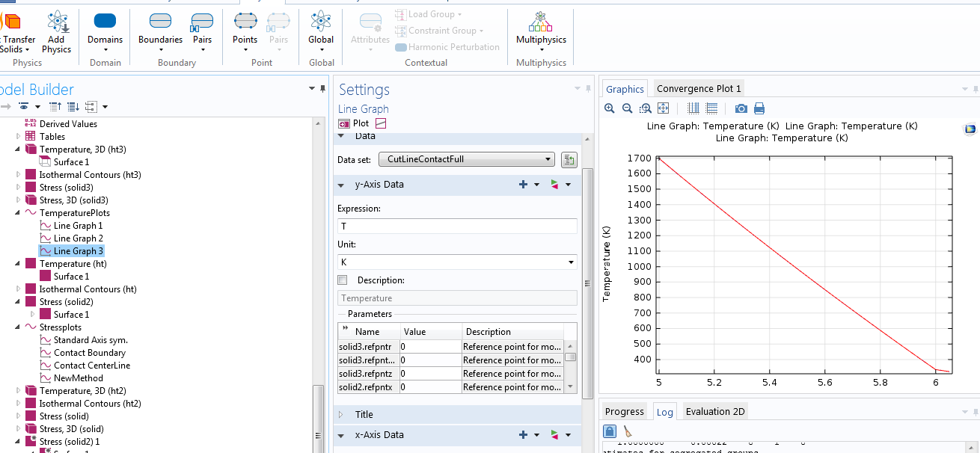Click the Zoom Extents icon in Graphics
The height and width of the screenshot is (453, 980).
tap(663, 108)
